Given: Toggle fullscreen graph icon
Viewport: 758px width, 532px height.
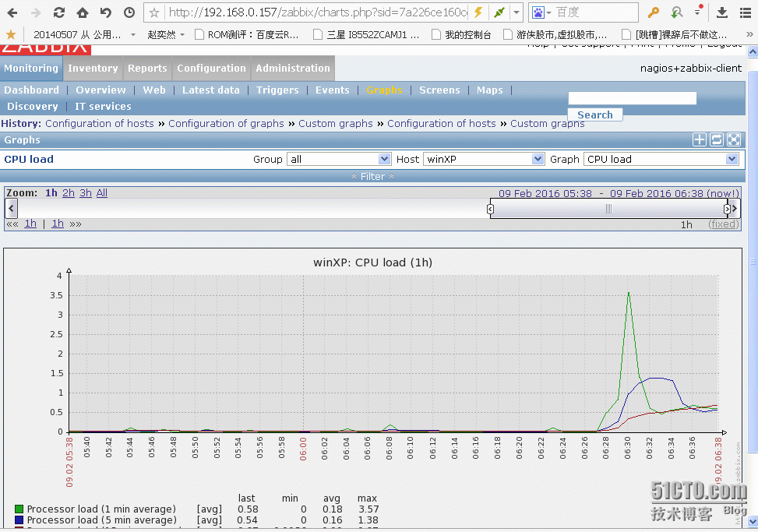Looking at the screenshot, I should (733, 139).
